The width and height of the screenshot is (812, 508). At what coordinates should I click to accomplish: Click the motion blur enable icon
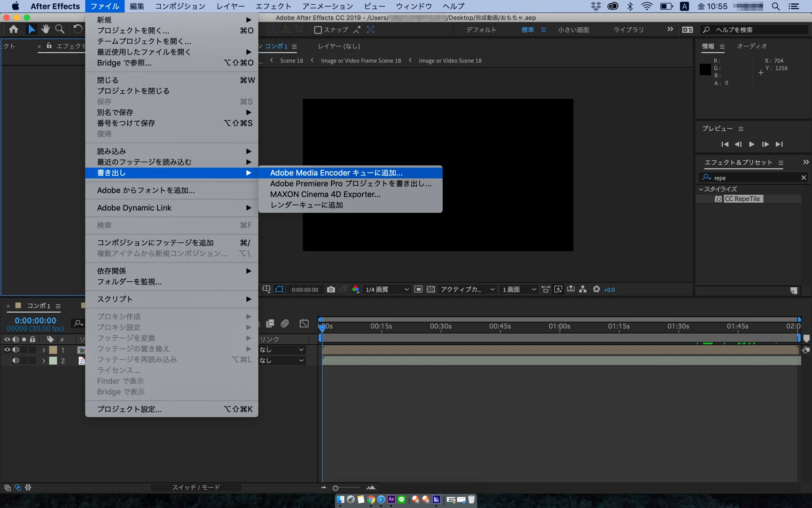285,323
